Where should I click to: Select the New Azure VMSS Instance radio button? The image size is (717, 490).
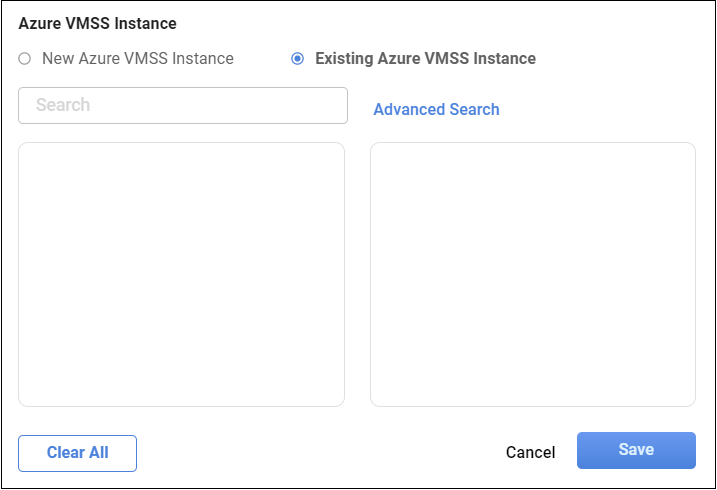click(x=25, y=59)
